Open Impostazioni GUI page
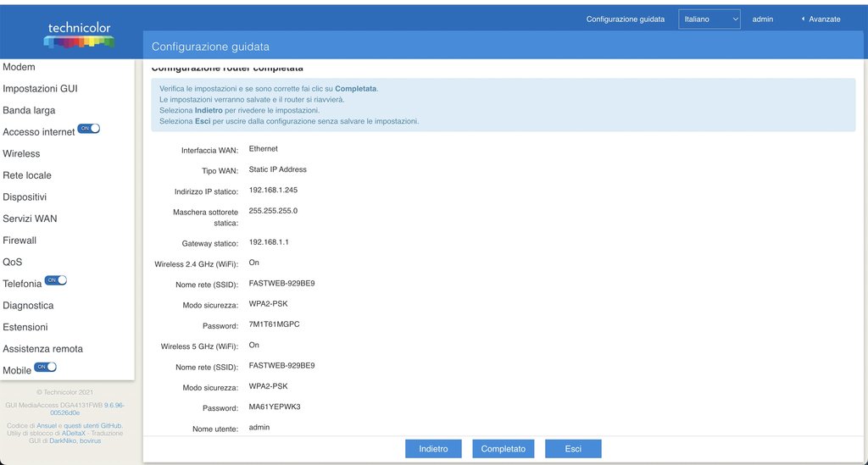Screen dimensions: 868x465 tap(40, 88)
